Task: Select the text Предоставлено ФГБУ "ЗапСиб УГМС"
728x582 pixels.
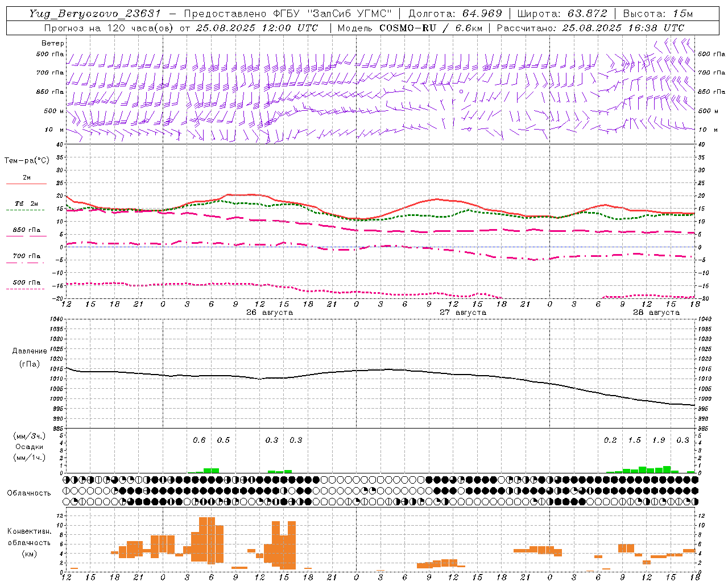Action: pyautogui.click(x=288, y=14)
